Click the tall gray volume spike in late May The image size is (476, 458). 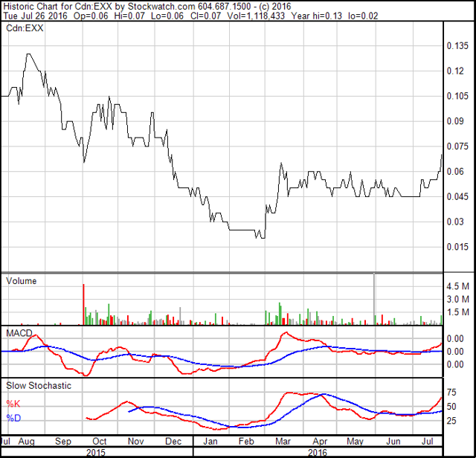click(374, 300)
